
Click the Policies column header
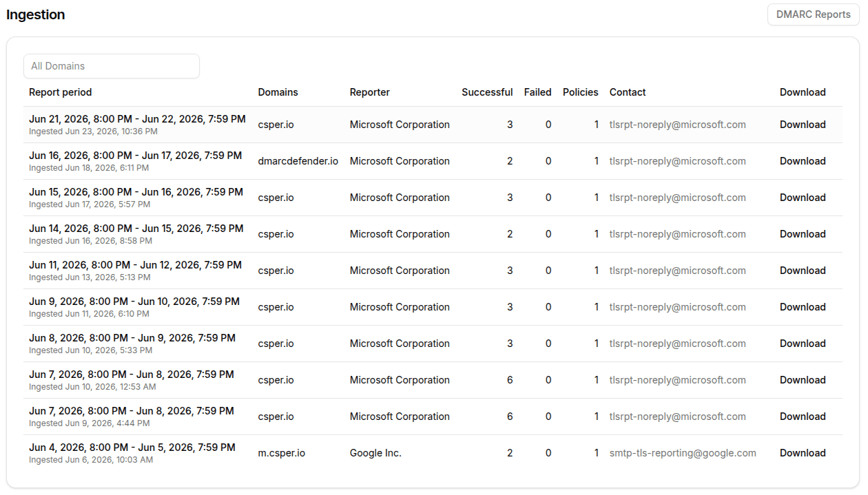point(581,92)
